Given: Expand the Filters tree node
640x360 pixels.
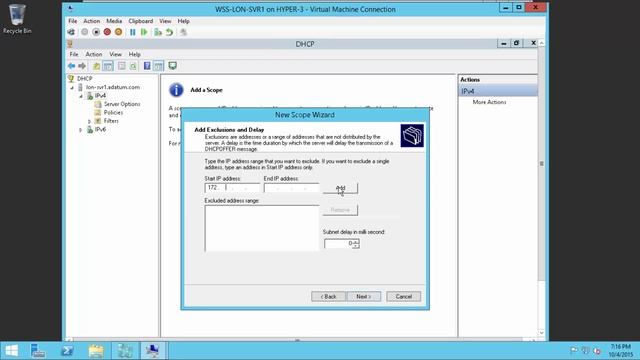Looking at the screenshot, I should [89, 121].
